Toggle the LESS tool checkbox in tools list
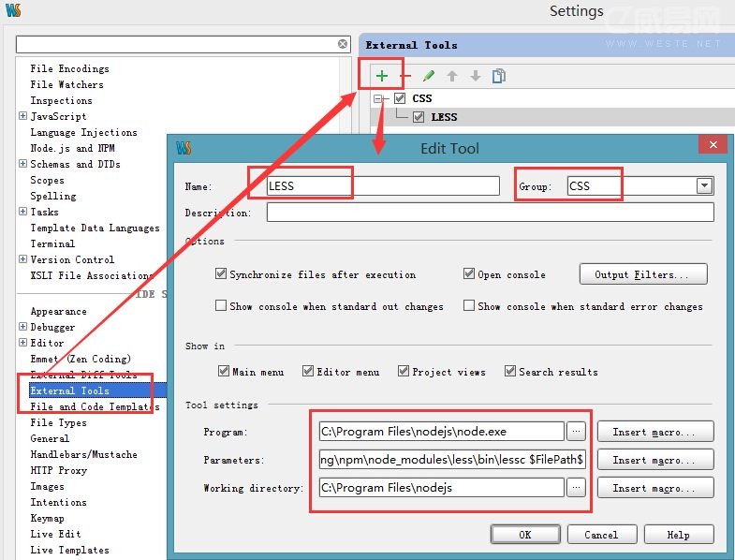735x560 pixels. [x=419, y=117]
